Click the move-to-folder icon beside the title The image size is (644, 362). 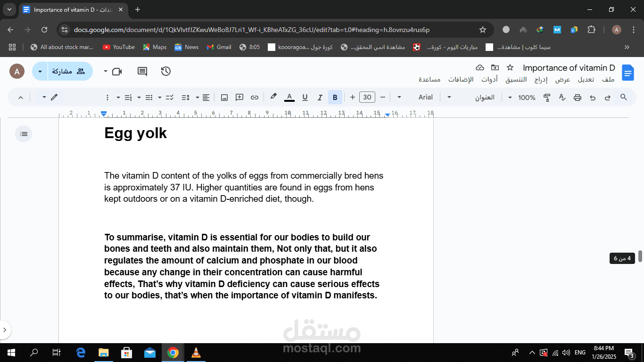click(x=495, y=67)
